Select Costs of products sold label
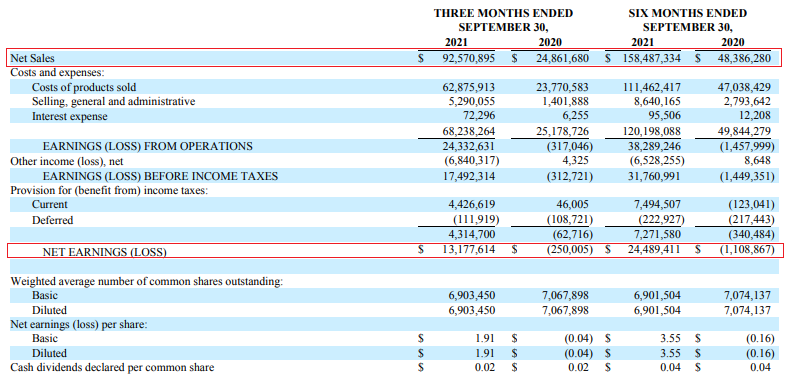792x379 pixels. [84, 87]
